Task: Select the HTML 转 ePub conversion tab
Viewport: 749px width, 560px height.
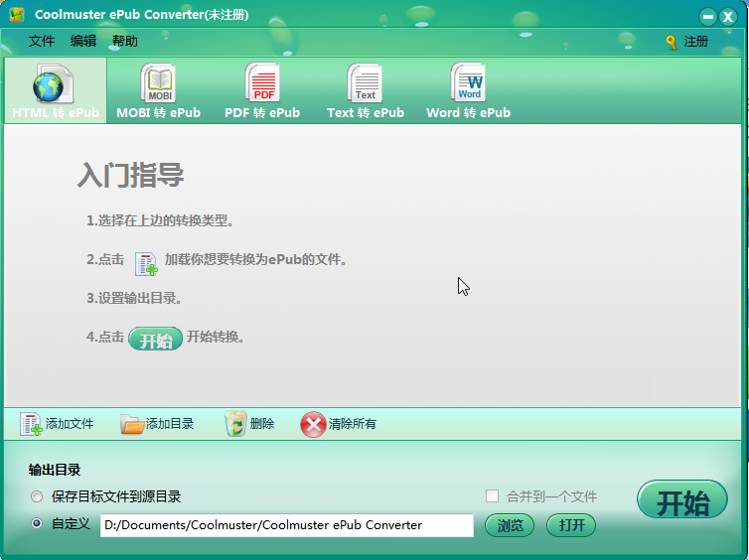Action: click(x=56, y=90)
